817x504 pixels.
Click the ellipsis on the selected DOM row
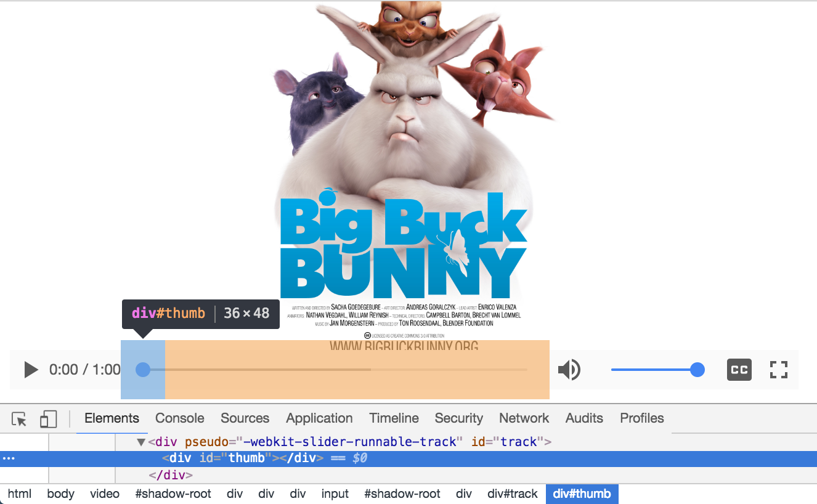click(9, 459)
